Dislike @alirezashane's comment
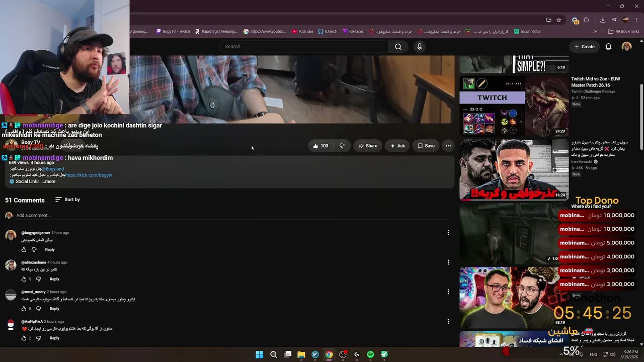Viewport: 644px width, 362px height. tap(39, 279)
